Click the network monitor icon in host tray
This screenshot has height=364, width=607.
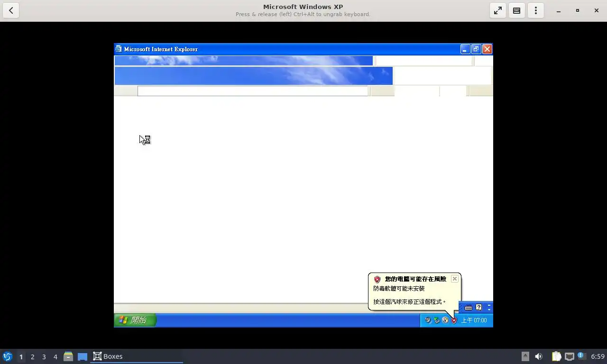pos(569,356)
